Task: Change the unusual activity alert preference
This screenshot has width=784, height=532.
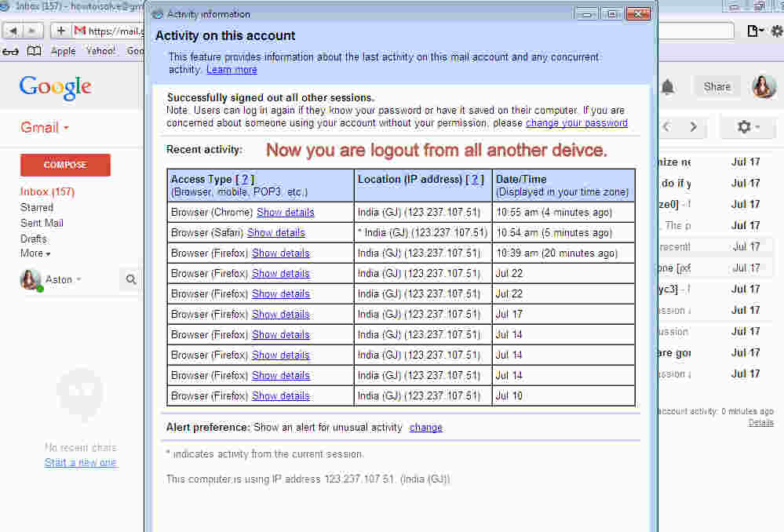Action: [426, 427]
